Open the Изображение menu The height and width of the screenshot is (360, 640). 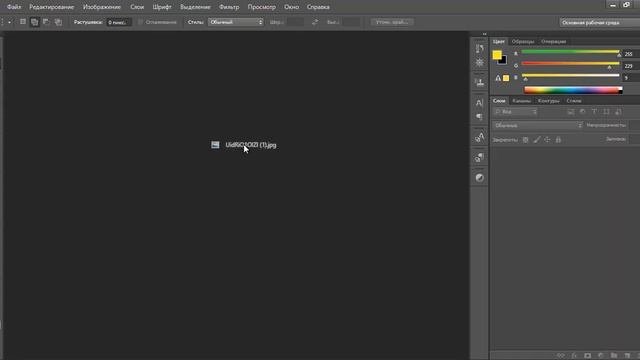point(102,7)
